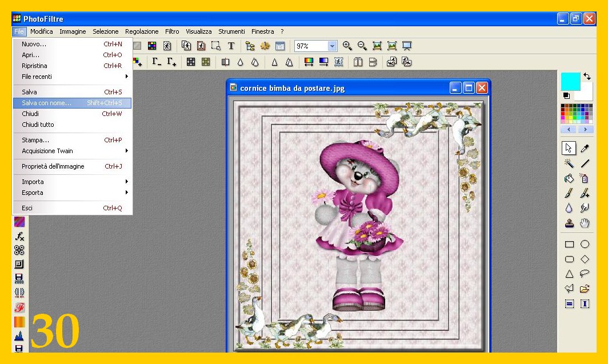Click Proprietà dell'immagine menu entry
The width and height of the screenshot is (608, 364).
tap(72, 166)
